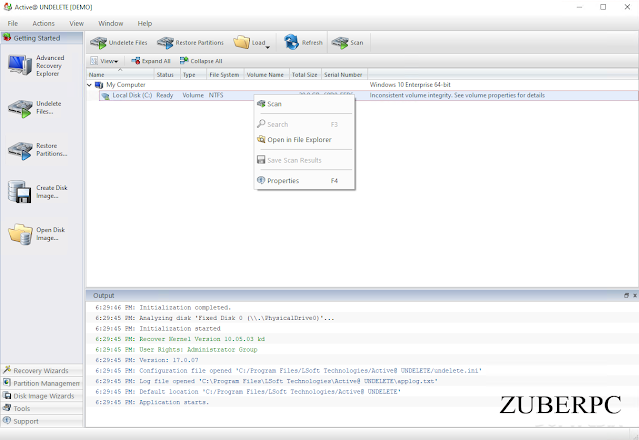
Task: Click the 'Default location' log line
Action: [x=248, y=392]
